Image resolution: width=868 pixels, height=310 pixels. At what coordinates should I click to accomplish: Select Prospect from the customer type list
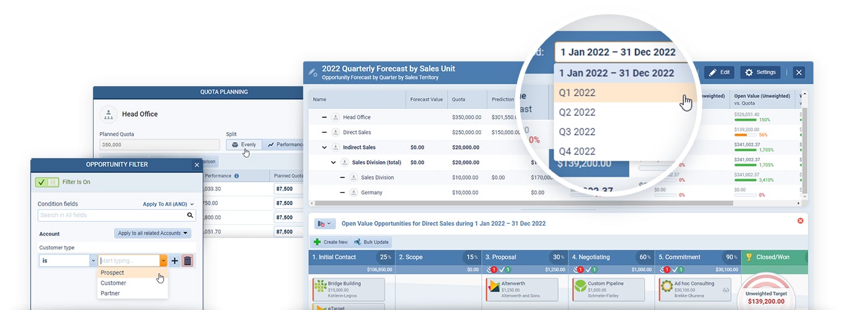pos(132,273)
